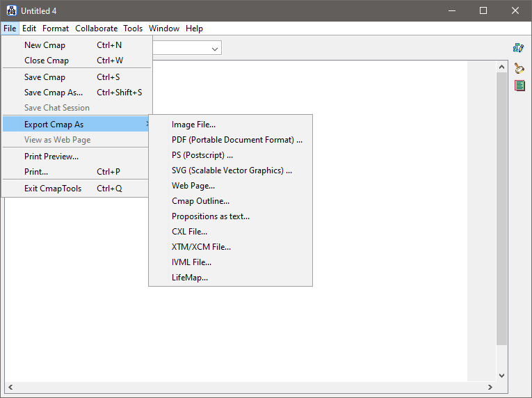Export as IVML File...
The image size is (532, 398).
[x=230, y=262]
